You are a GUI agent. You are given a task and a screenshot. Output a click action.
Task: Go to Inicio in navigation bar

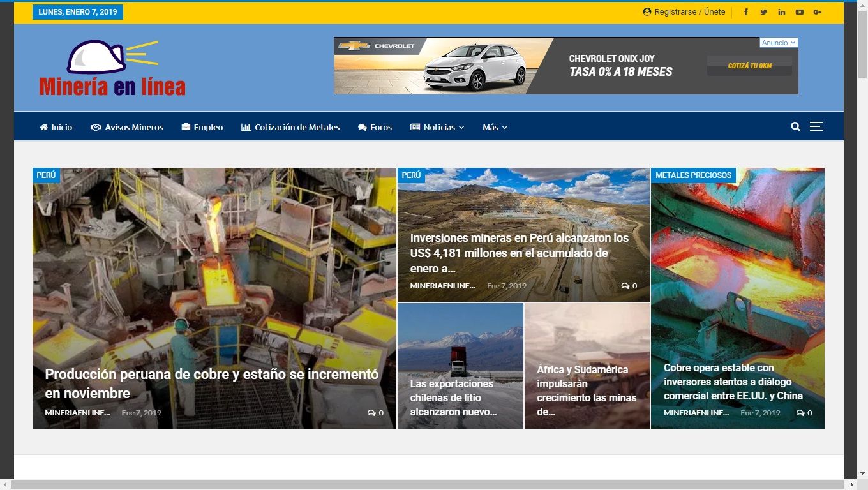pos(56,127)
